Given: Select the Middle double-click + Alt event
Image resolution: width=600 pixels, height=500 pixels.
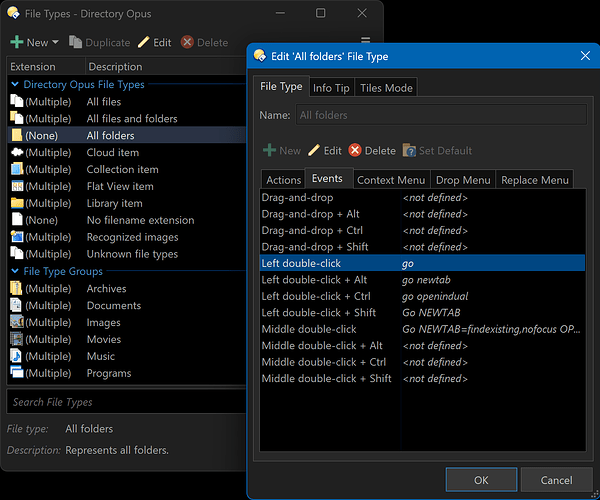Looking at the screenshot, I should click(x=422, y=345).
